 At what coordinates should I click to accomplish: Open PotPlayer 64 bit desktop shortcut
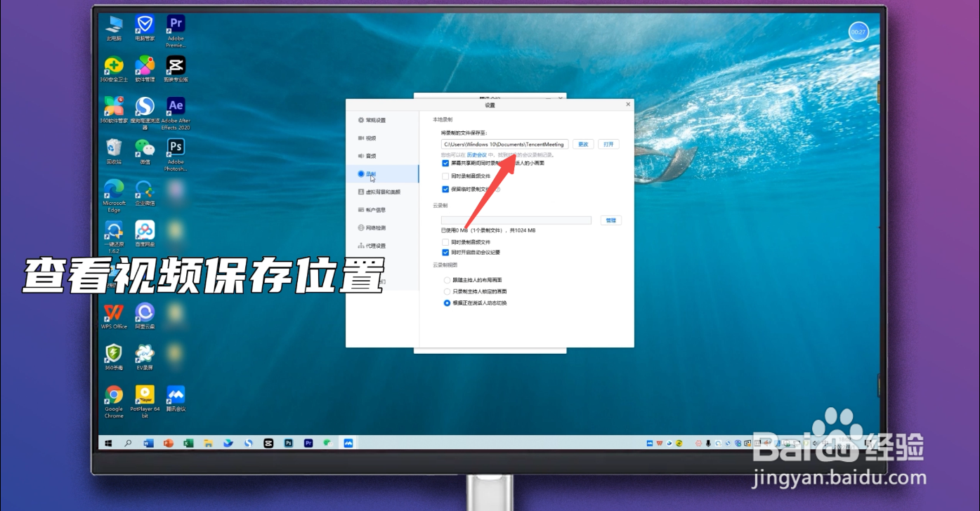pyautogui.click(x=145, y=401)
